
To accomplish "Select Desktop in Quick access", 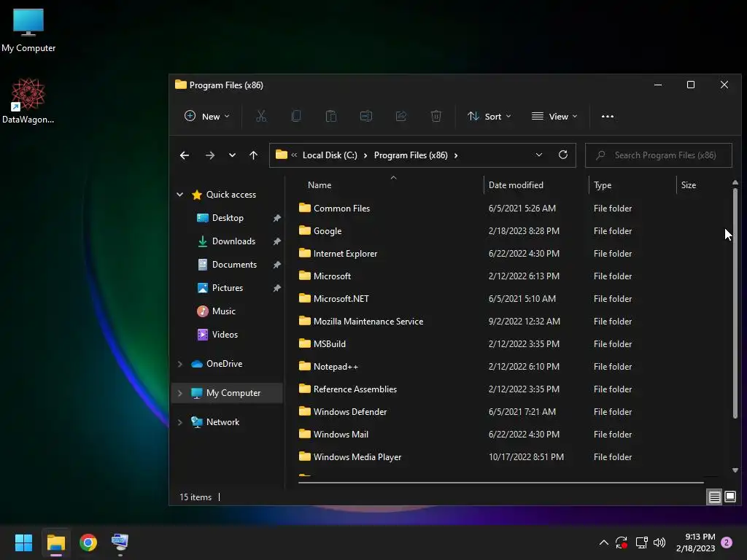I will 228,218.
